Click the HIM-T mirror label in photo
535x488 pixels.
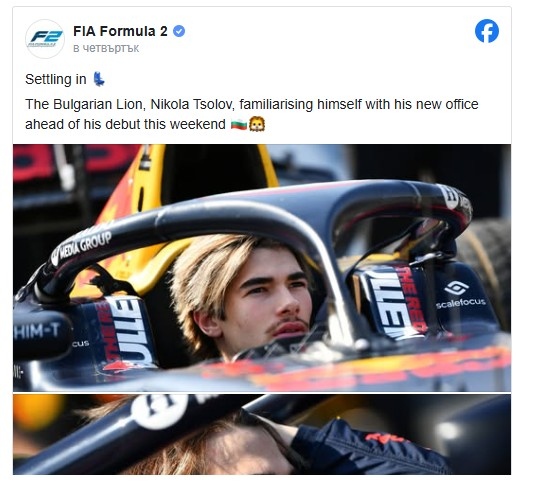37,331
